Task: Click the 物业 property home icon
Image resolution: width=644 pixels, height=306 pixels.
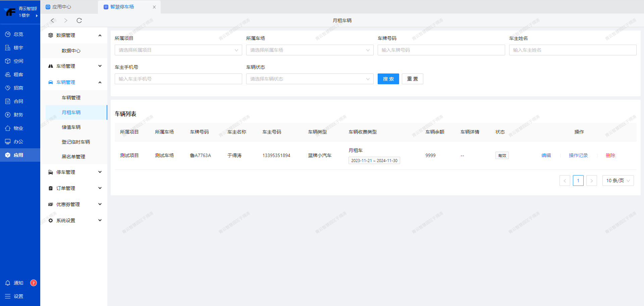Action: point(8,128)
